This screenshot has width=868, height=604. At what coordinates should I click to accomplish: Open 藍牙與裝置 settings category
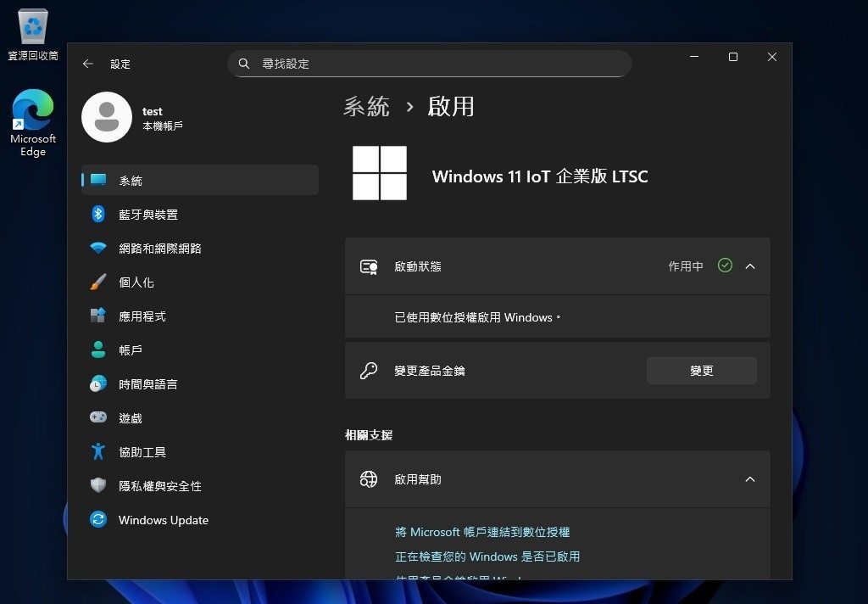click(200, 214)
